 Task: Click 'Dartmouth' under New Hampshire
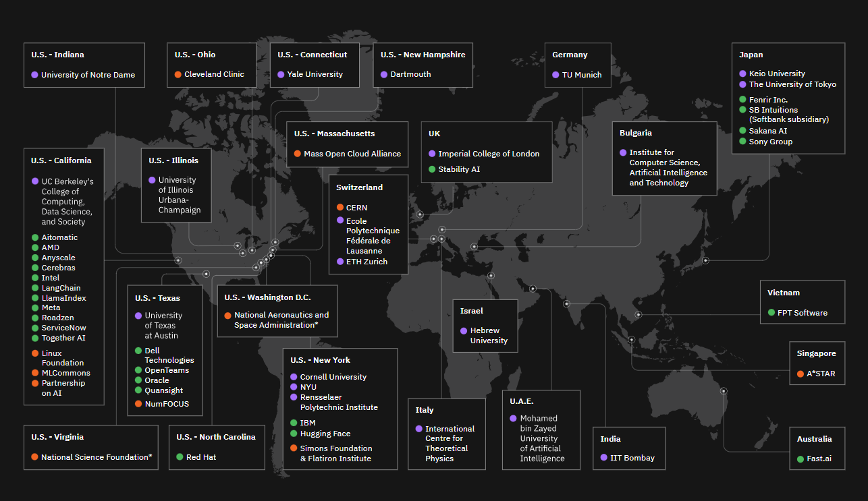(x=410, y=74)
